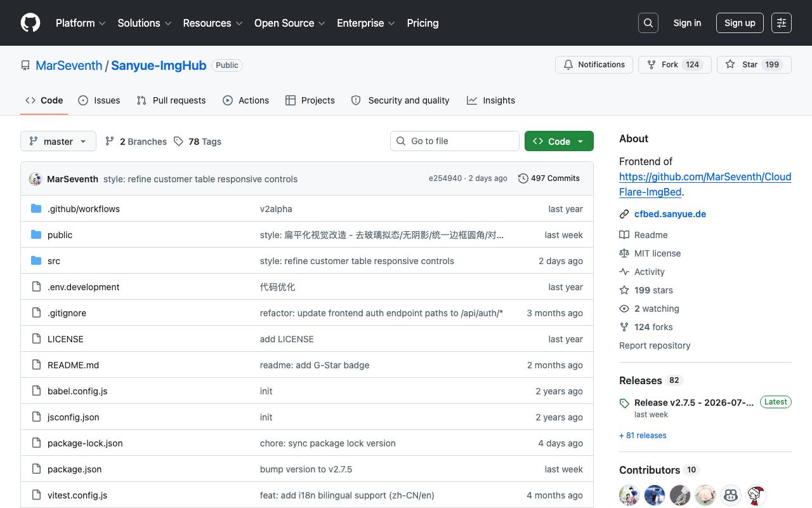
Task: Click in the Go to file search field
Action: pos(455,141)
